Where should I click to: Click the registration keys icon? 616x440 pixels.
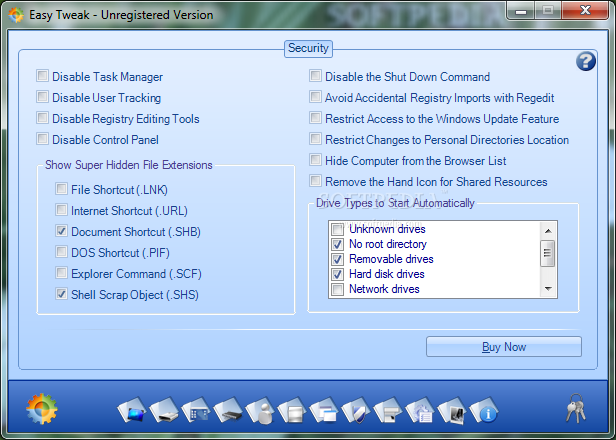point(576,409)
